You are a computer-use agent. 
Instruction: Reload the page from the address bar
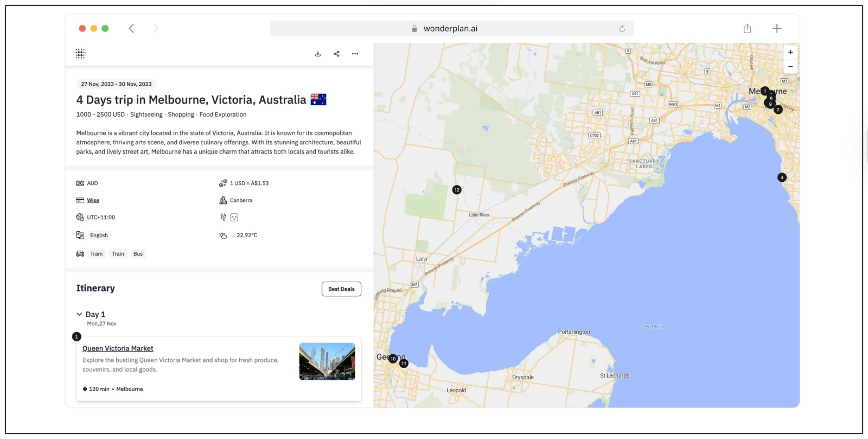(x=622, y=29)
